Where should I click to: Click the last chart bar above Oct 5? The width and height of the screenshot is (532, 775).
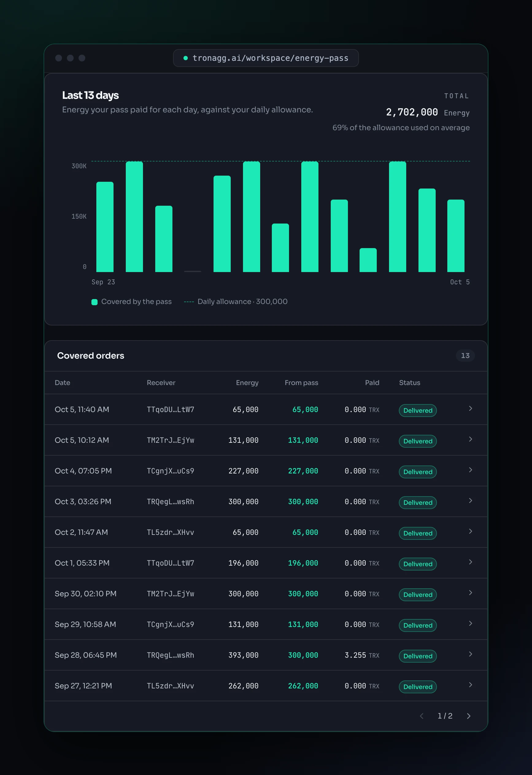click(x=456, y=236)
